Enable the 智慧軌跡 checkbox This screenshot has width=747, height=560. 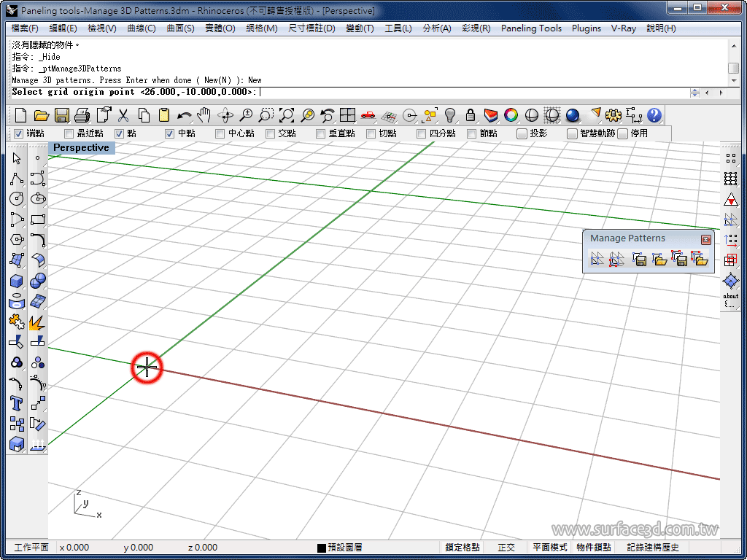pyautogui.click(x=572, y=134)
